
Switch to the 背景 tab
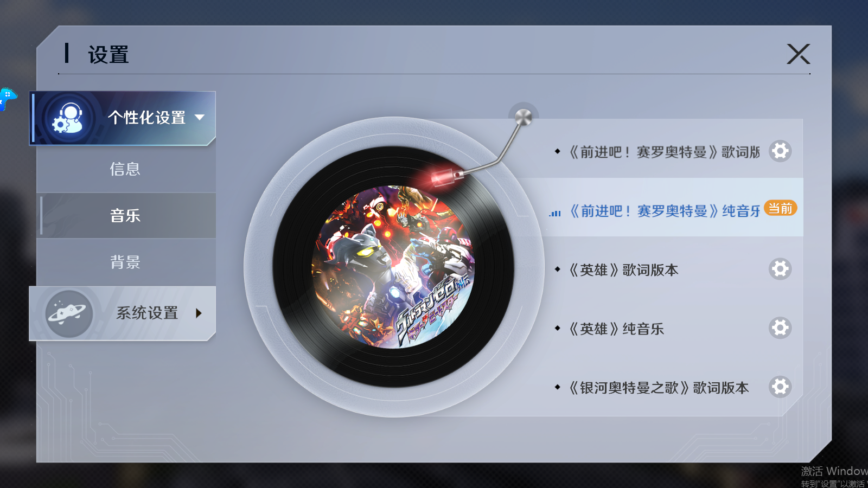[x=126, y=262]
